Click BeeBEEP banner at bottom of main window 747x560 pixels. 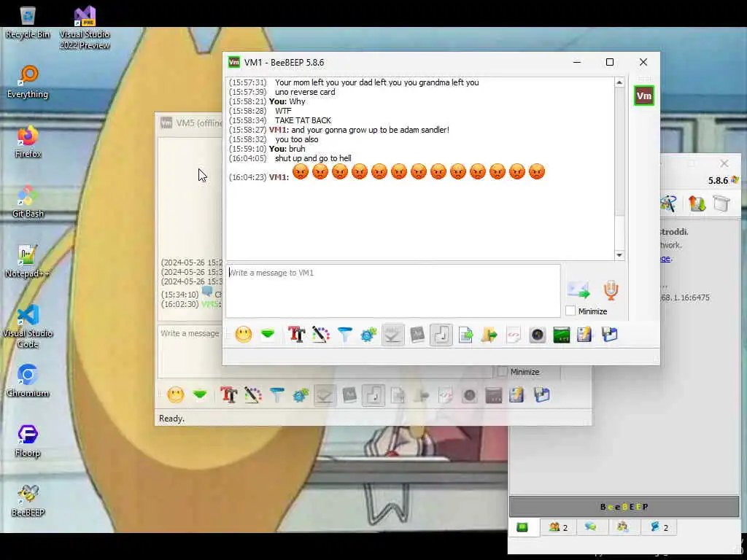[x=624, y=507]
